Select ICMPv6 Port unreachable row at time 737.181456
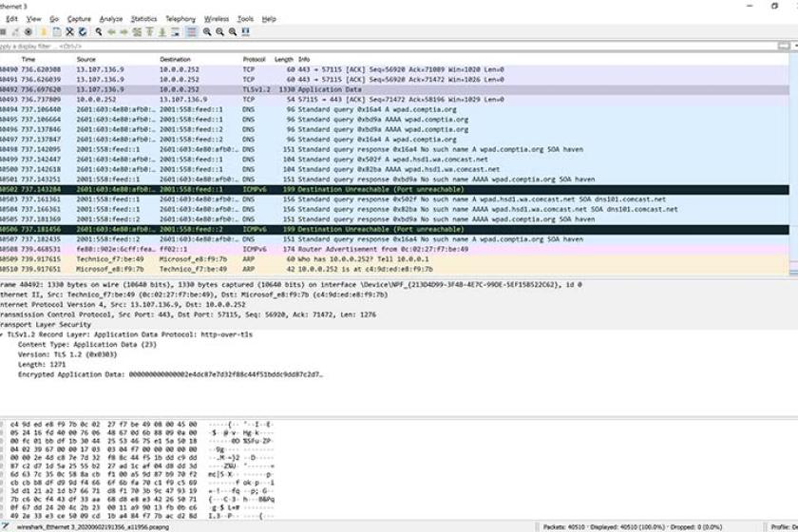Viewport: 798px width, 532px height. tap(394, 229)
